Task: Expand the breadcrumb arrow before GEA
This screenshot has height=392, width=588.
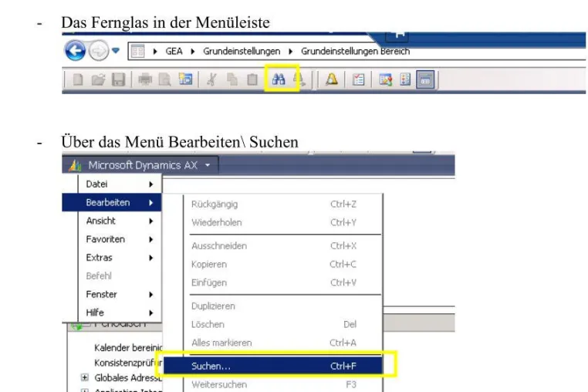Action: click(x=155, y=52)
